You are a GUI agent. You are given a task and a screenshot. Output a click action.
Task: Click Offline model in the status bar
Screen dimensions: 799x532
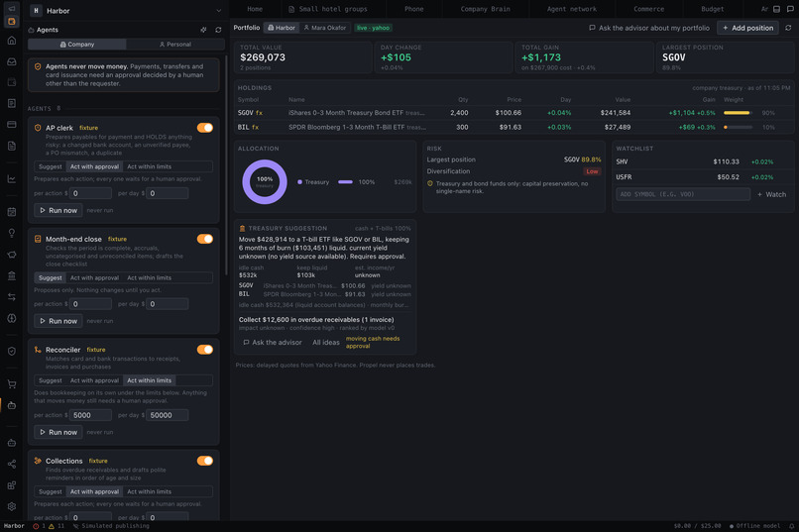(754, 526)
